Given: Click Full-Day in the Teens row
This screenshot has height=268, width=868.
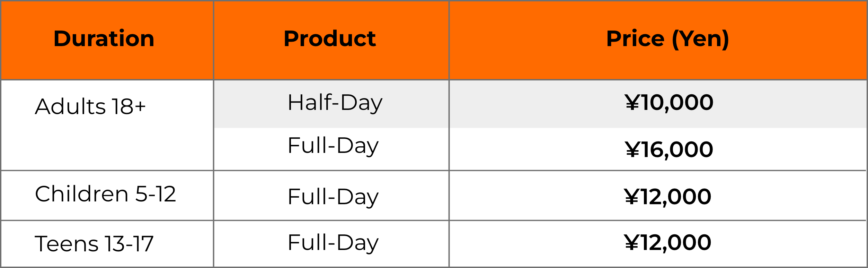Looking at the screenshot, I should click(x=333, y=243).
